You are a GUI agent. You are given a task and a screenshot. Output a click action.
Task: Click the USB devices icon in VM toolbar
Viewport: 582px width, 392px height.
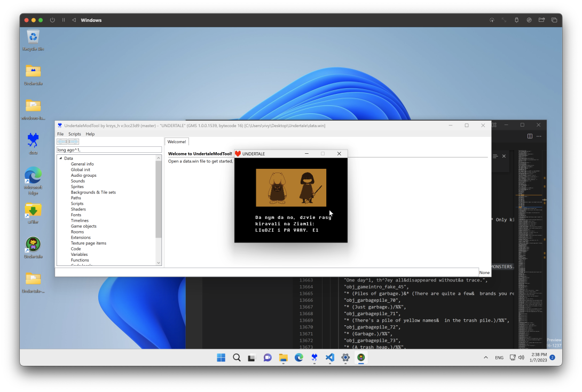(x=516, y=20)
